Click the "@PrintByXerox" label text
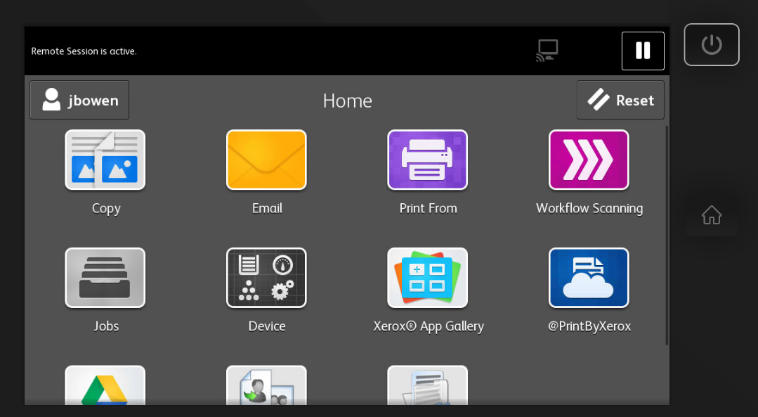 pos(589,326)
